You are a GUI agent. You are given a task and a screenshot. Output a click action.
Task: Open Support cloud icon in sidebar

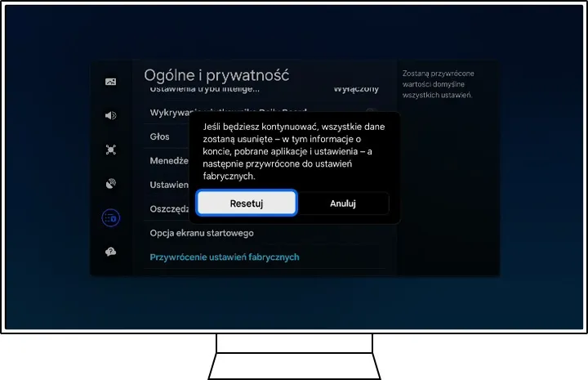(110, 252)
